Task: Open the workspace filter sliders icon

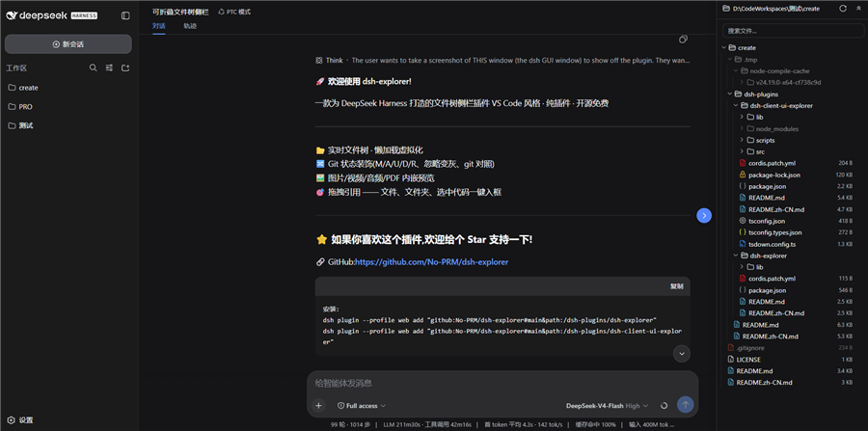Action: tap(109, 68)
